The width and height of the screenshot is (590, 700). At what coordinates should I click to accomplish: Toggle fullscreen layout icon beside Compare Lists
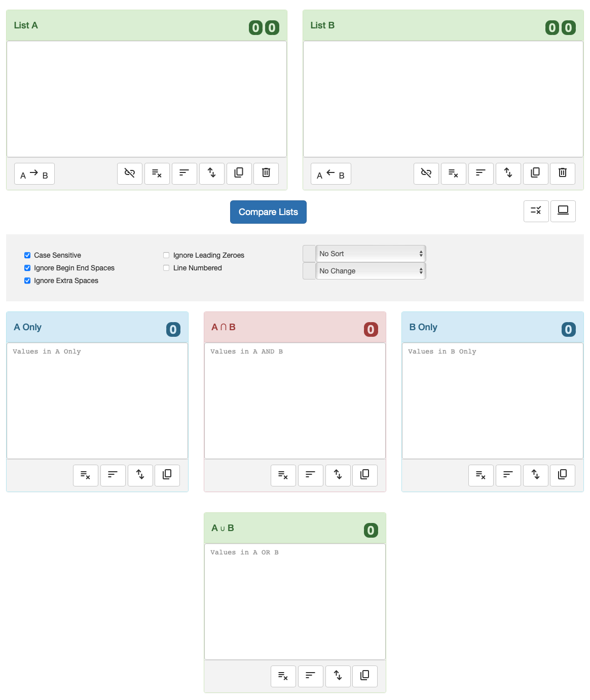[x=563, y=211]
